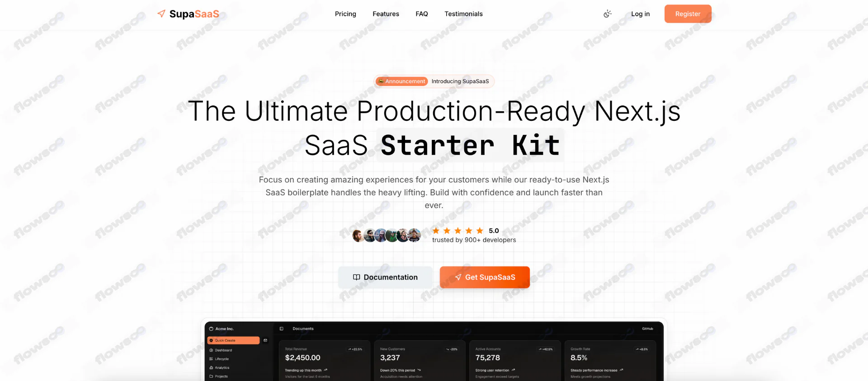
Task: Click the Quick Create sidebar button
Action: tap(233, 340)
